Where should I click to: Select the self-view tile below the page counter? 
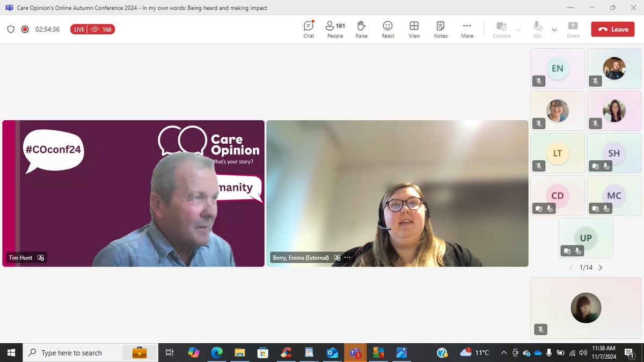[x=586, y=308]
